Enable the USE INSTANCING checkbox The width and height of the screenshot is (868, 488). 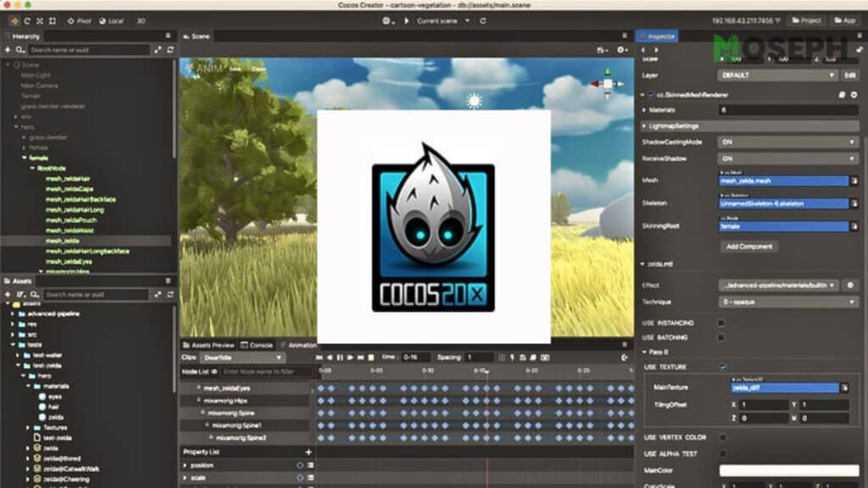pyautogui.click(x=721, y=323)
